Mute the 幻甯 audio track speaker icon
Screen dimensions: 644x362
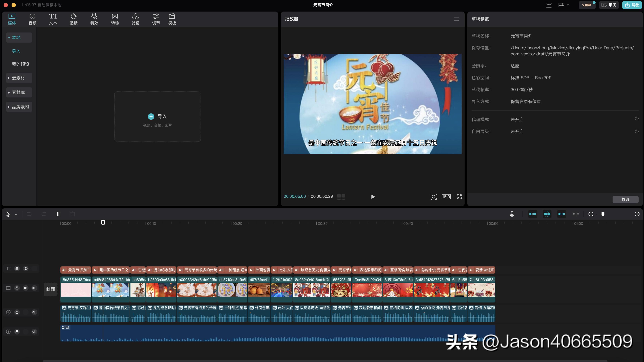34,332
